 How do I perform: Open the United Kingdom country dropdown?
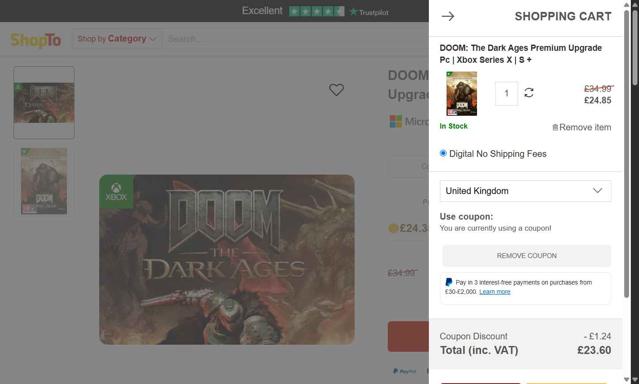pos(525,191)
